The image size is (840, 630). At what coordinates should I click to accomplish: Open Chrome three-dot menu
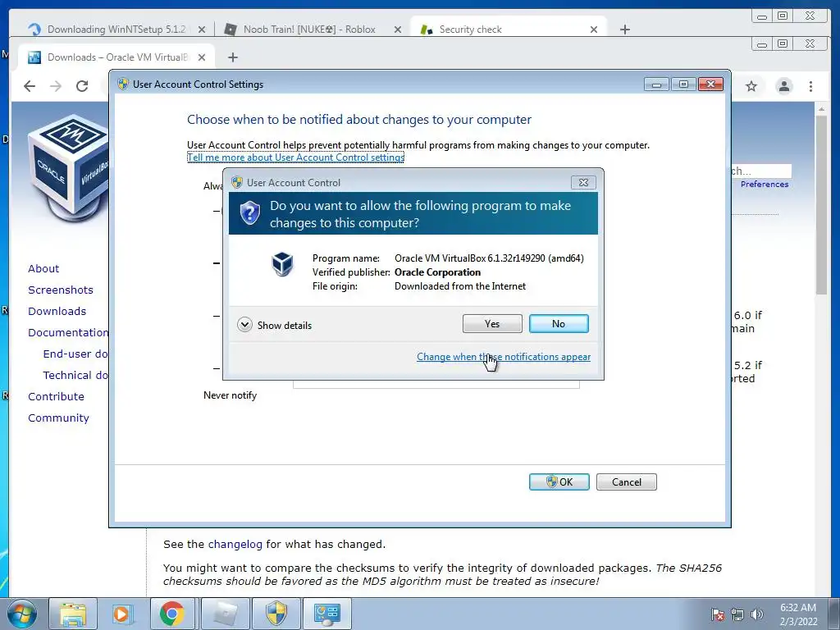tap(810, 86)
